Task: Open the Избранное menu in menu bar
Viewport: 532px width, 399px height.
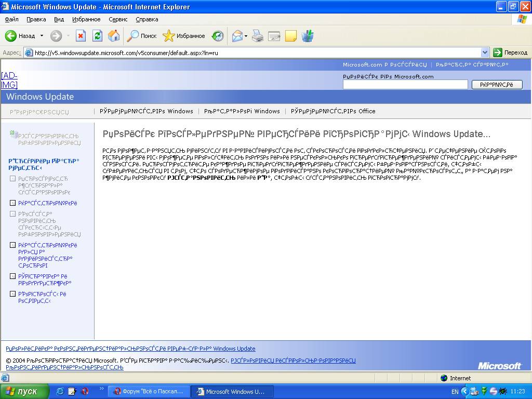Action: pos(86,19)
